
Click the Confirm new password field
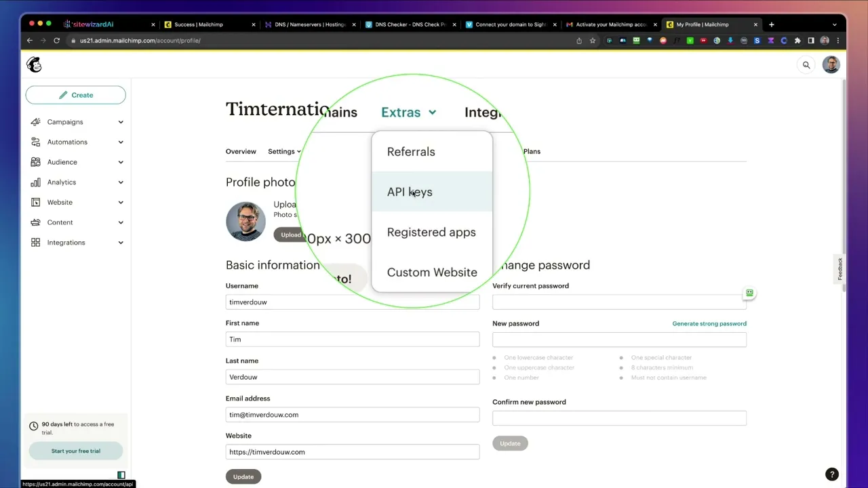point(620,418)
